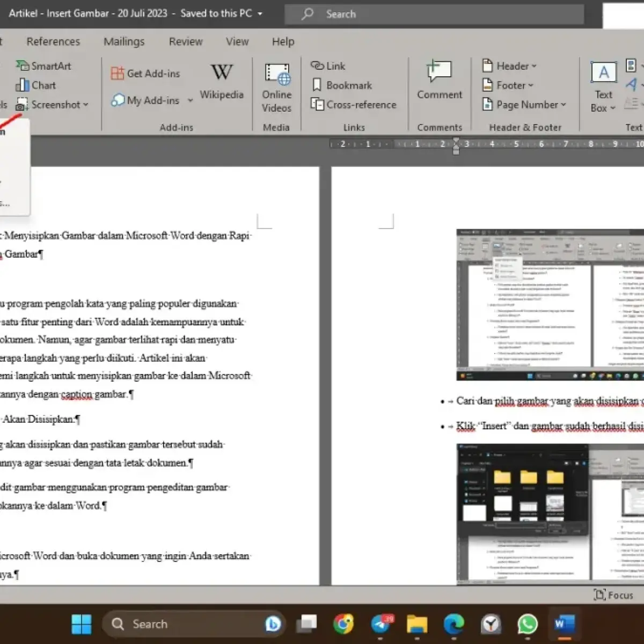Insert a Text Box
The height and width of the screenshot is (644, 644).
(x=603, y=87)
